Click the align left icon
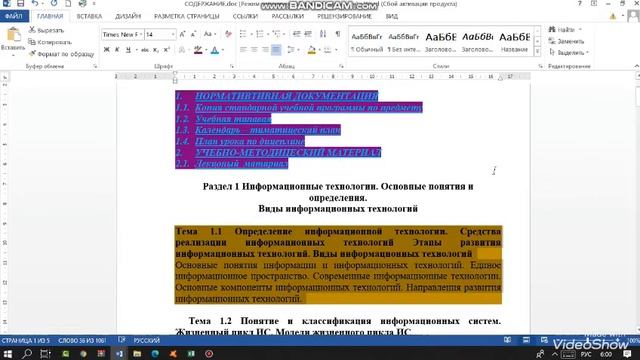The height and width of the screenshot is (360, 640). click(243, 50)
